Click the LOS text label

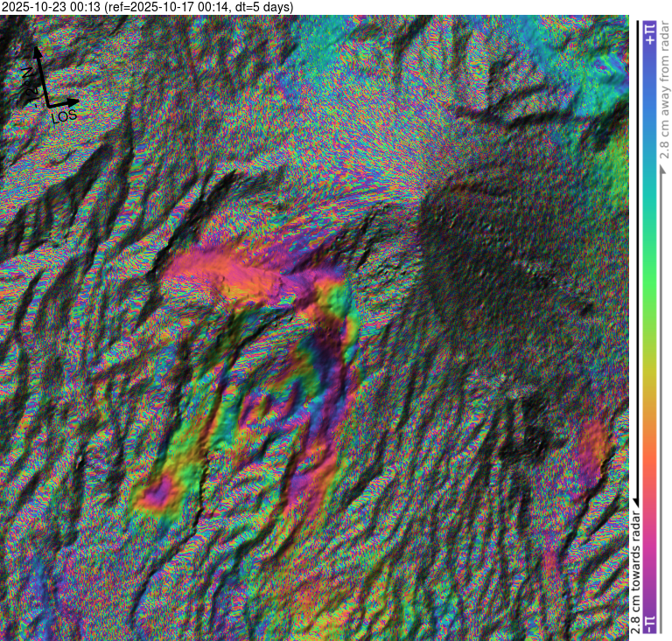pyautogui.click(x=65, y=116)
